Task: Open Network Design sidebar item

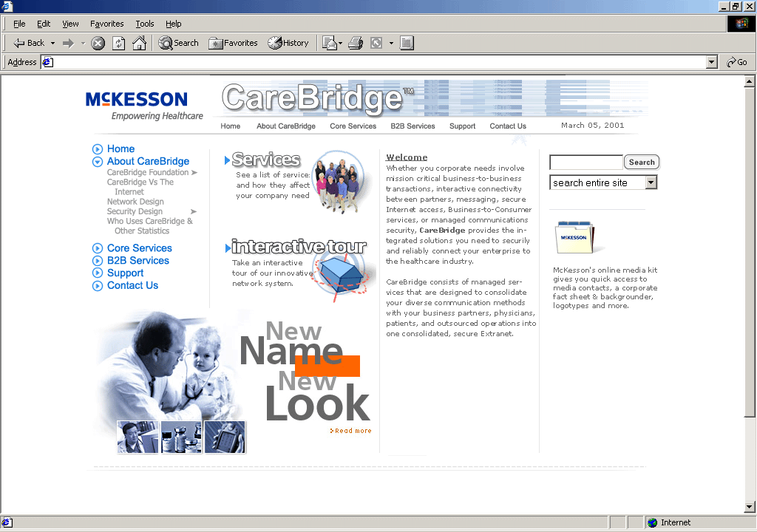Action: [135, 202]
